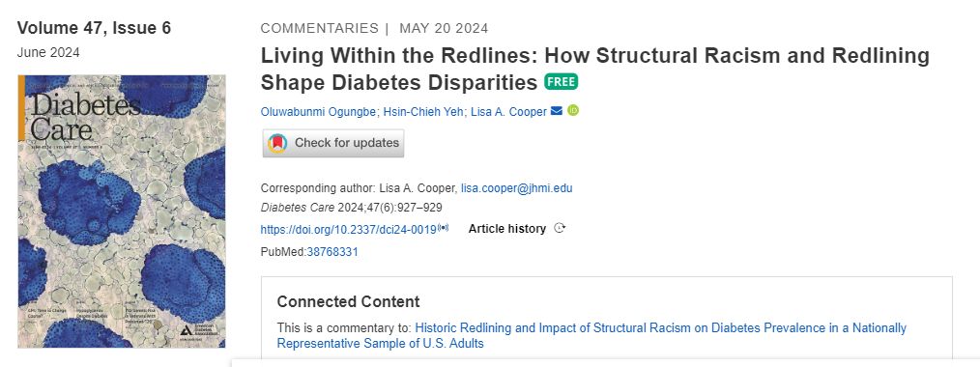Open PubMed record 38768331
Screen dimensions: 980x367
click(x=332, y=252)
